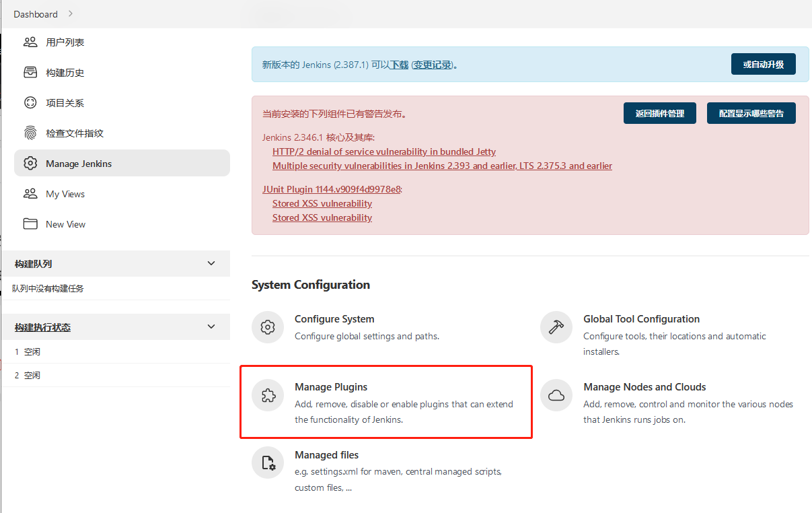812x513 pixels.
Task: Collapse the 构建执行状态 panel chevron
Action: (211, 327)
